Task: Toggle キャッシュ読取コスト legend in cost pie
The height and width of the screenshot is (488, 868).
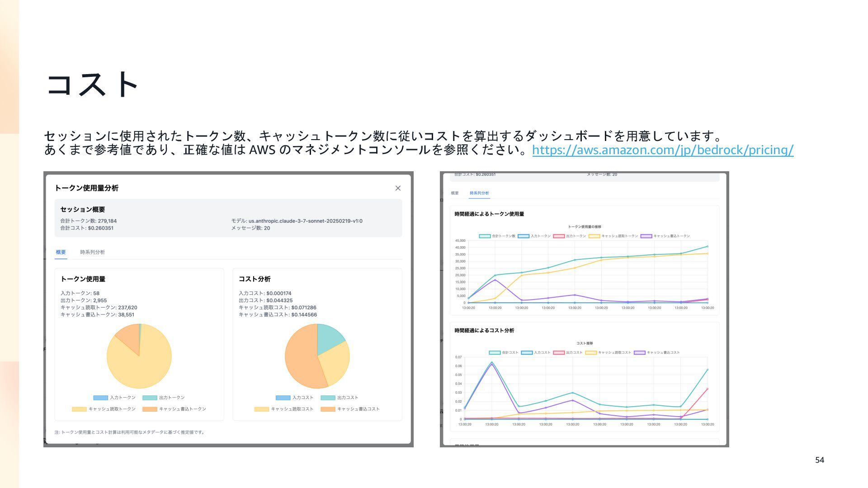Action: [x=284, y=409]
